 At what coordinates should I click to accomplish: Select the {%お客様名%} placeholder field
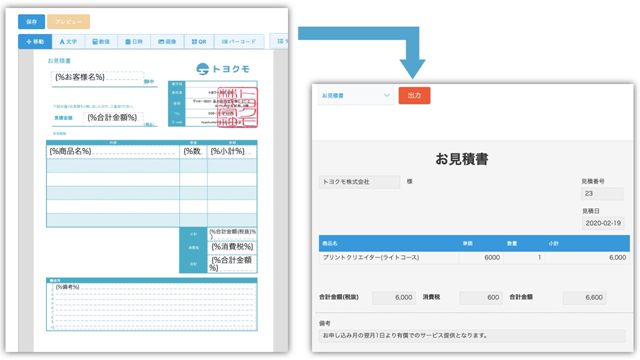(x=98, y=77)
